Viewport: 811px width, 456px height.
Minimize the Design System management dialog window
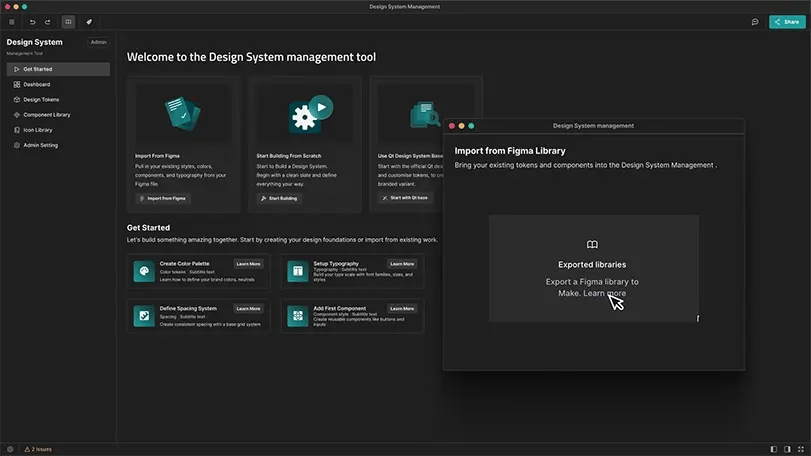pyautogui.click(x=461, y=126)
